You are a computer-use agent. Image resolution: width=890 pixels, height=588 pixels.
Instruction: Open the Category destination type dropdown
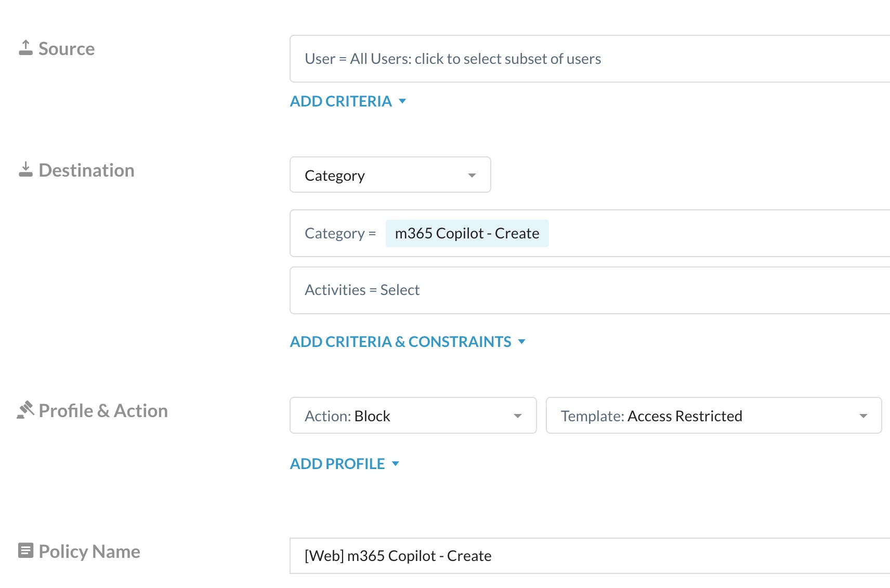click(390, 175)
